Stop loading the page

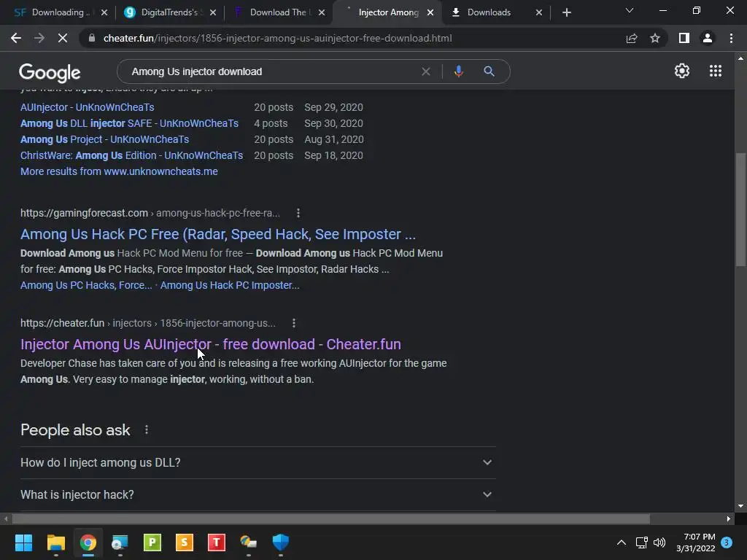(63, 38)
